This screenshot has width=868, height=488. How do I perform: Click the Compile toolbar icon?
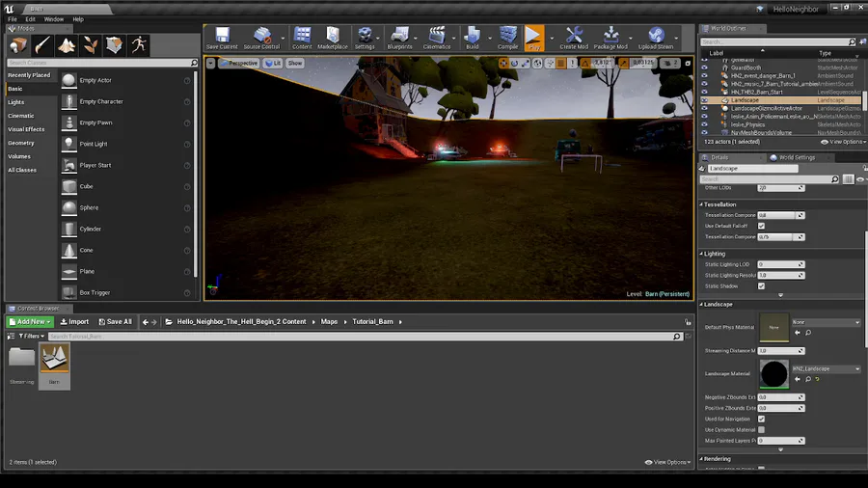[507, 38]
